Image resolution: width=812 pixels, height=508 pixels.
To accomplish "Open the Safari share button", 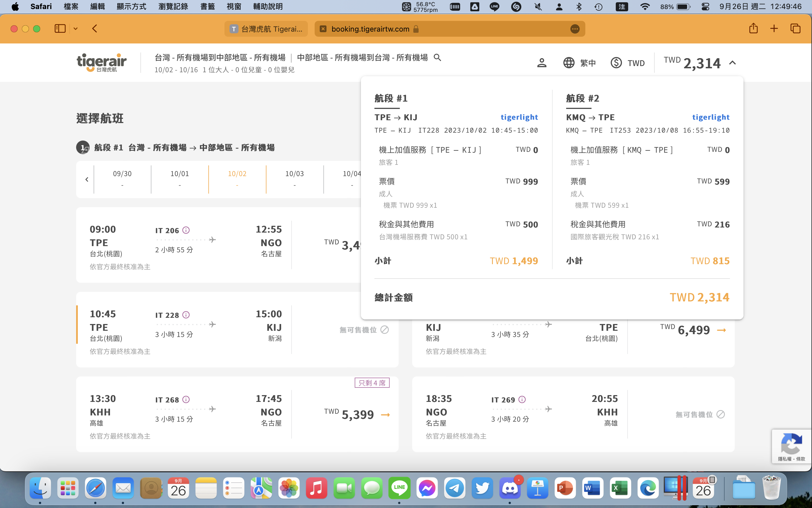I will click(753, 29).
